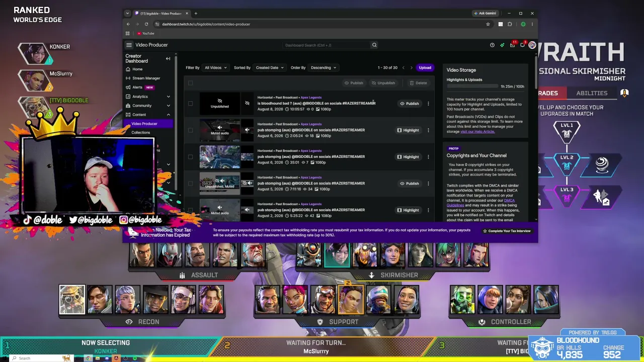Expand the Analytics sidebar section
This screenshot has width=644, height=362.
pos(168,97)
